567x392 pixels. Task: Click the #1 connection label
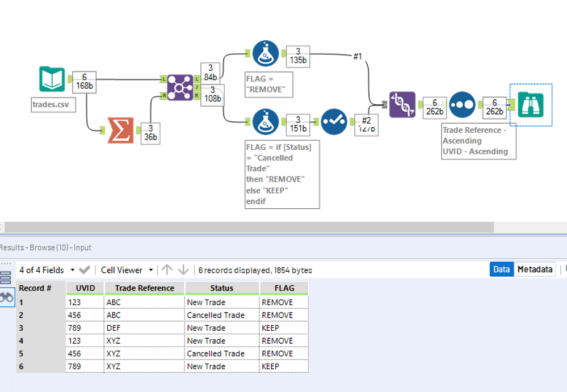pyautogui.click(x=358, y=56)
